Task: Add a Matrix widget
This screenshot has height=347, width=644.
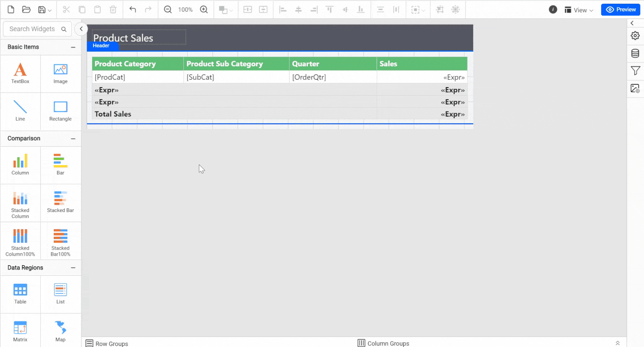Action: [x=20, y=331]
